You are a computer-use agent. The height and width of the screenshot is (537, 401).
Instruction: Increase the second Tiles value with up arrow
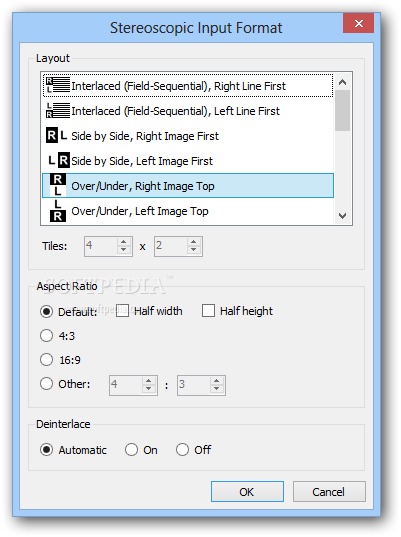(193, 241)
